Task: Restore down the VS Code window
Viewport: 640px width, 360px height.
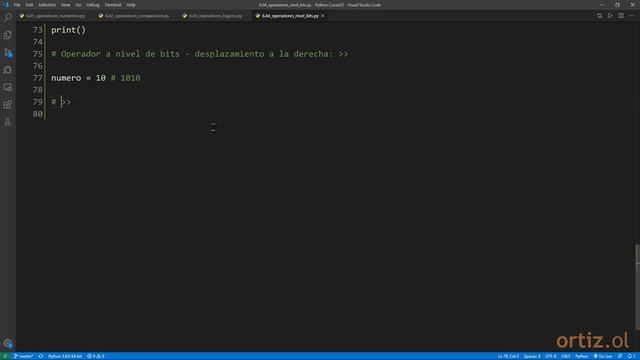Action: coord(617,5)
